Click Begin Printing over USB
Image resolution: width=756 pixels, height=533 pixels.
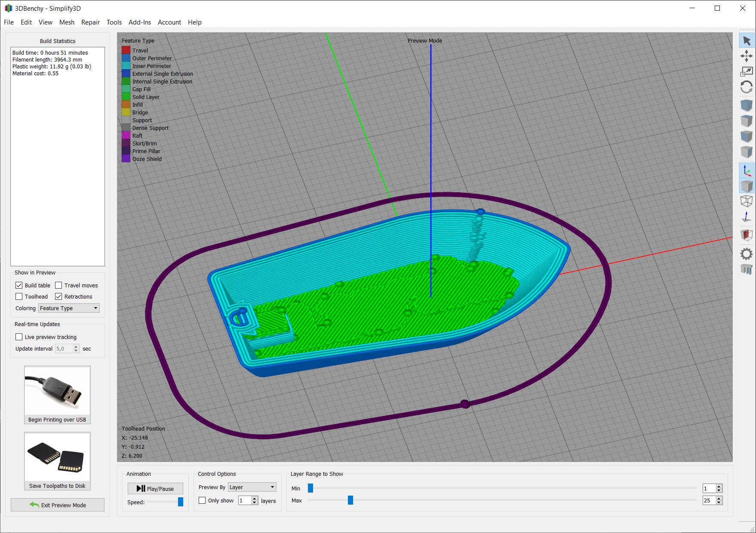(x=57, y=395)
